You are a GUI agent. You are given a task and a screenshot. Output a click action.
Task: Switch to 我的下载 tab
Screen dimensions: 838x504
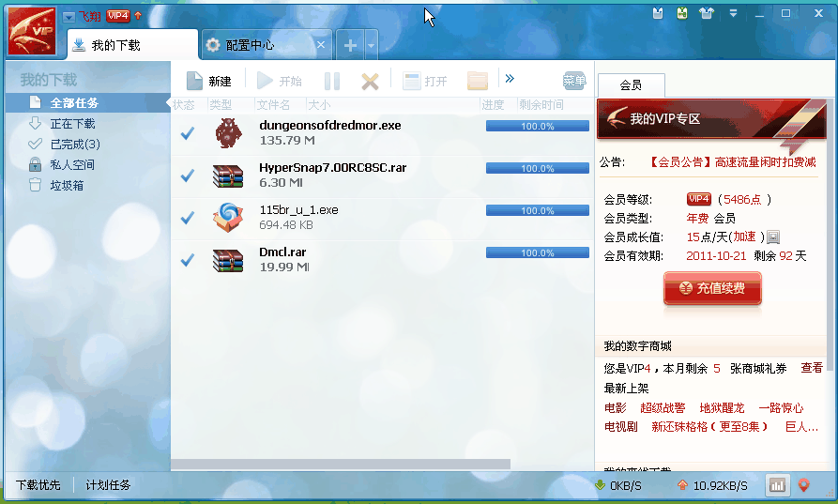(132, 45)
